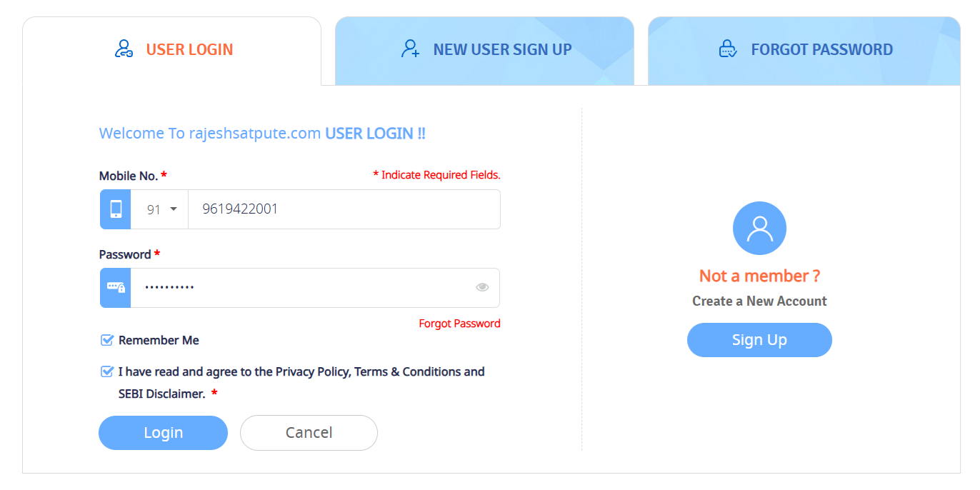
Task: Click the mobile phone icon beside the number field
Action: 115,209
